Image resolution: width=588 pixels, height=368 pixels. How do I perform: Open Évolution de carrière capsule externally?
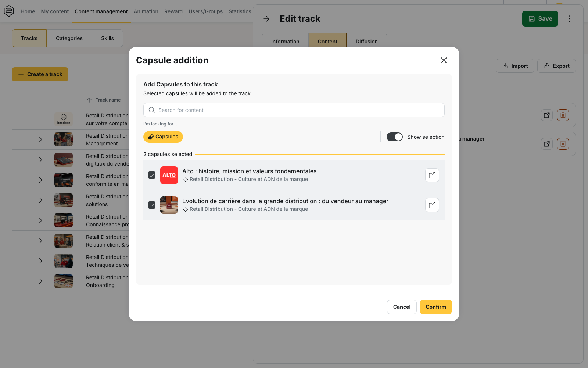[x=432, y=205]
